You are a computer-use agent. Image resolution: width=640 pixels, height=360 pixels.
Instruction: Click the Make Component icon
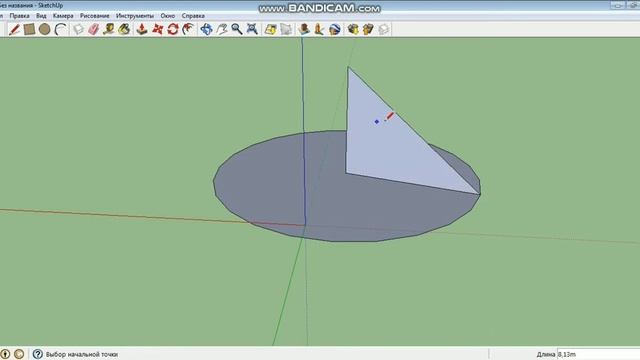(x=78, y=29)
